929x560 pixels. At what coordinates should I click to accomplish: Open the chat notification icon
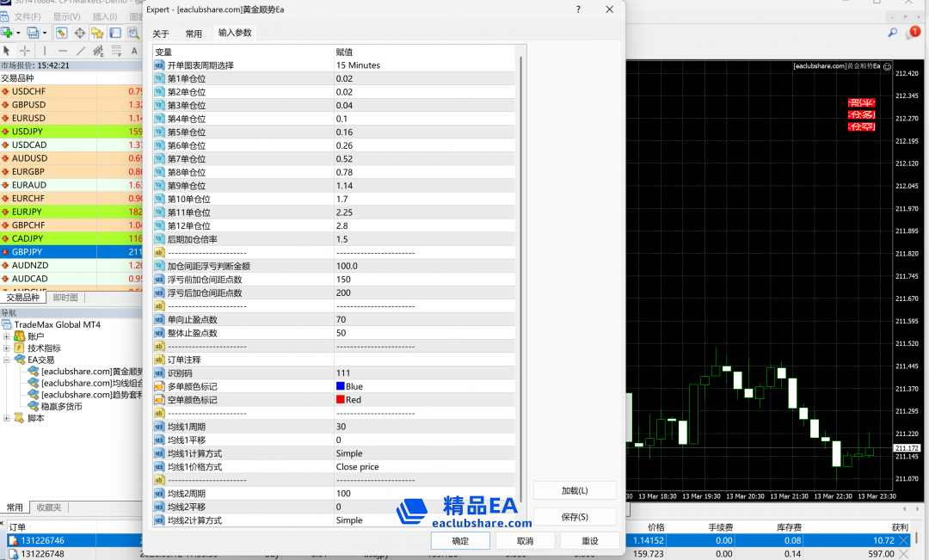[x=912, y=33]
